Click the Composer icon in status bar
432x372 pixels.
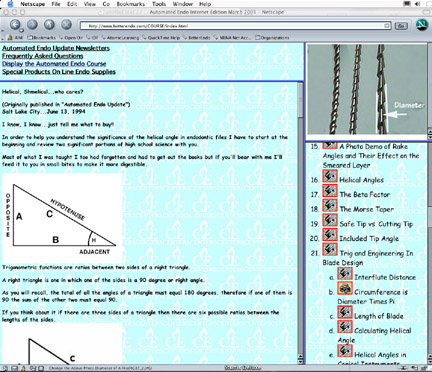[32, 368]
